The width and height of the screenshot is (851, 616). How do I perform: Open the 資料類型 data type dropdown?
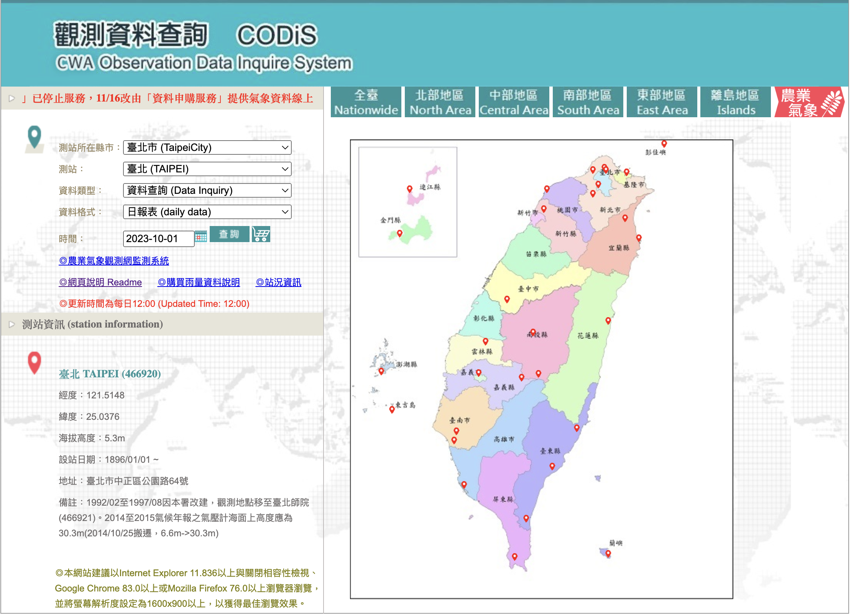click(x=207, y=190)
